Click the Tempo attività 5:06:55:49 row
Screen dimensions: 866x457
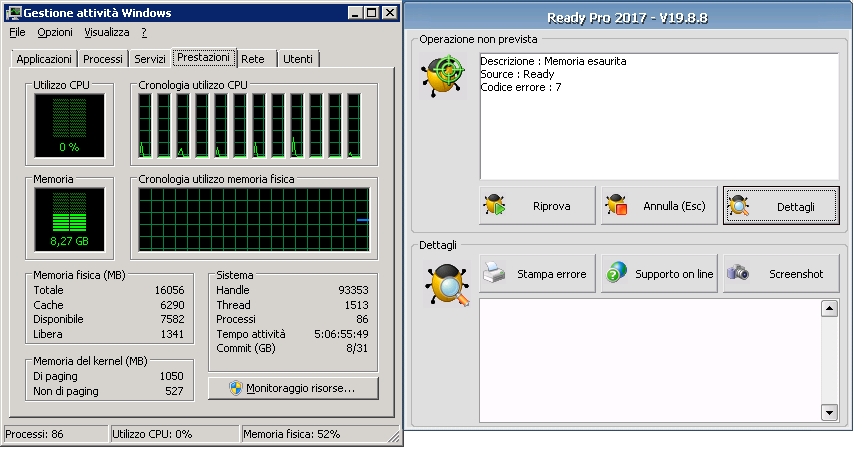(292, 334)
